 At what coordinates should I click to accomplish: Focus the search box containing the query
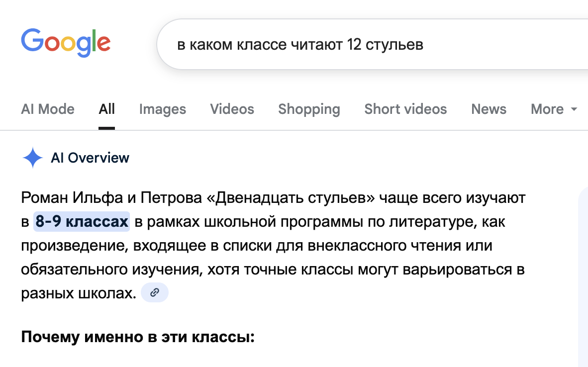coord(348,45)
